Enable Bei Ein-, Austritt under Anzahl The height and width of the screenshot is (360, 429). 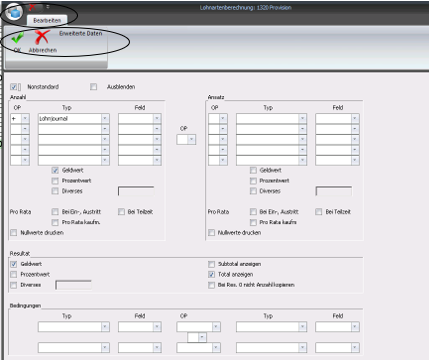pyautogui.click(x=55, y=212)
